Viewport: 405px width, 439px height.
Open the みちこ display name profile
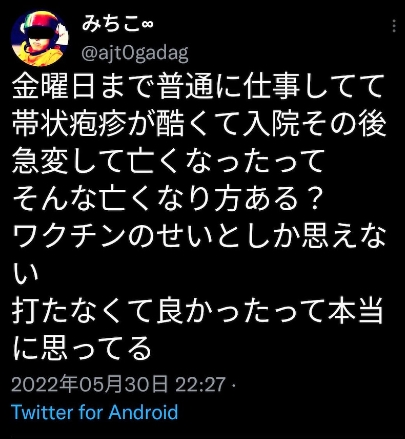(x=110, y=24)
